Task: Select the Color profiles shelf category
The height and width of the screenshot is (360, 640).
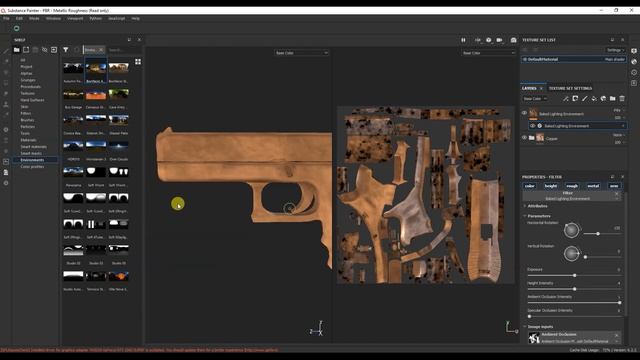Action: click(x=32, y=167)
